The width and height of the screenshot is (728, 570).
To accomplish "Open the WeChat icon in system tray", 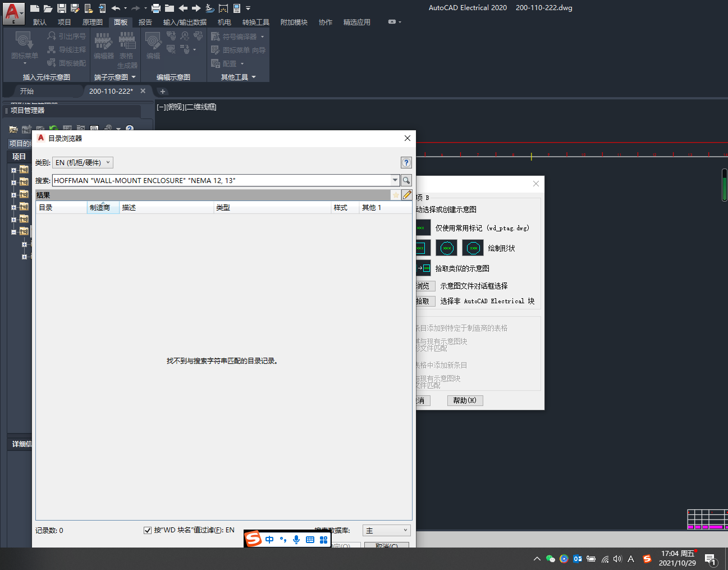I will point(551,559).
